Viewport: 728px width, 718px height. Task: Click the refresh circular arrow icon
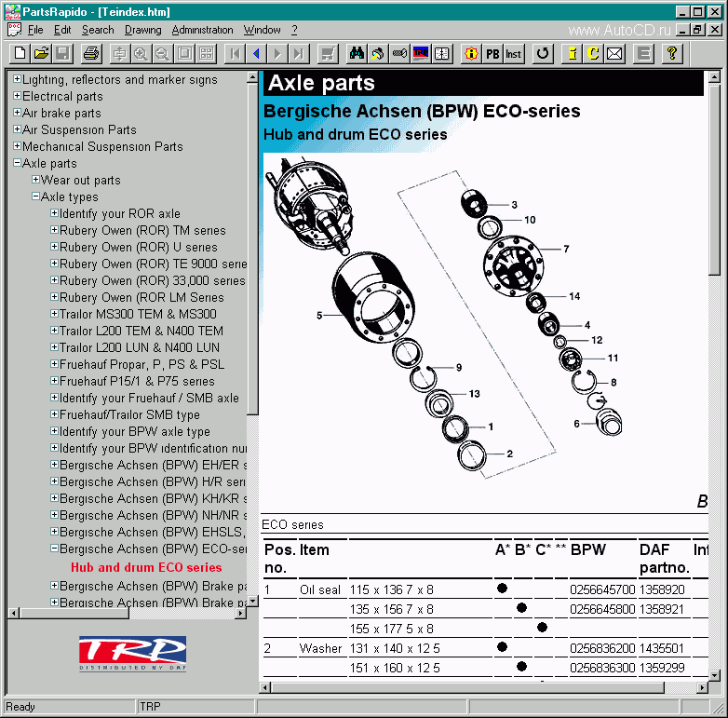click(x=543, y=54)
